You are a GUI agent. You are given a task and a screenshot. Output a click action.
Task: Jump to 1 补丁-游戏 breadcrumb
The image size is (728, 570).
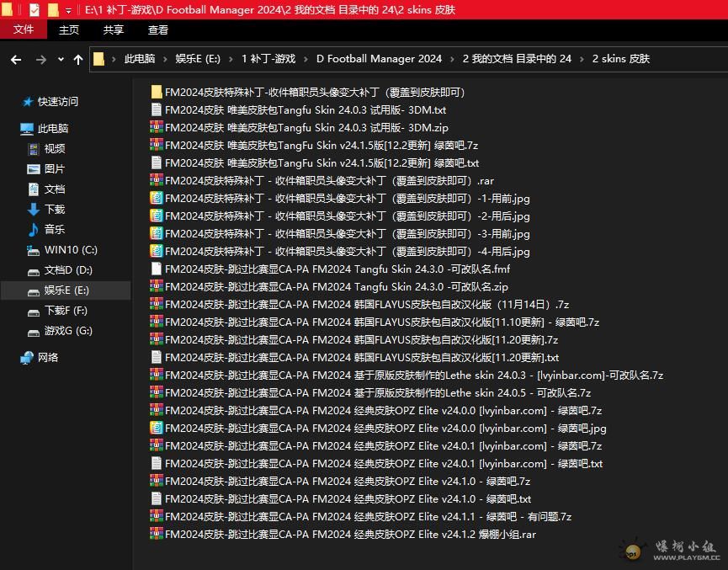coord(268,59)
